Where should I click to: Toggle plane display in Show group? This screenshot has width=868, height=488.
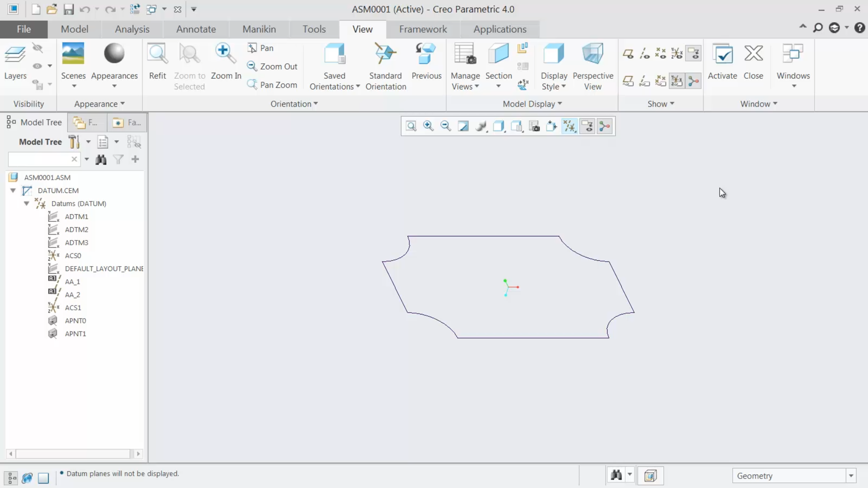[x=628, y=54]
